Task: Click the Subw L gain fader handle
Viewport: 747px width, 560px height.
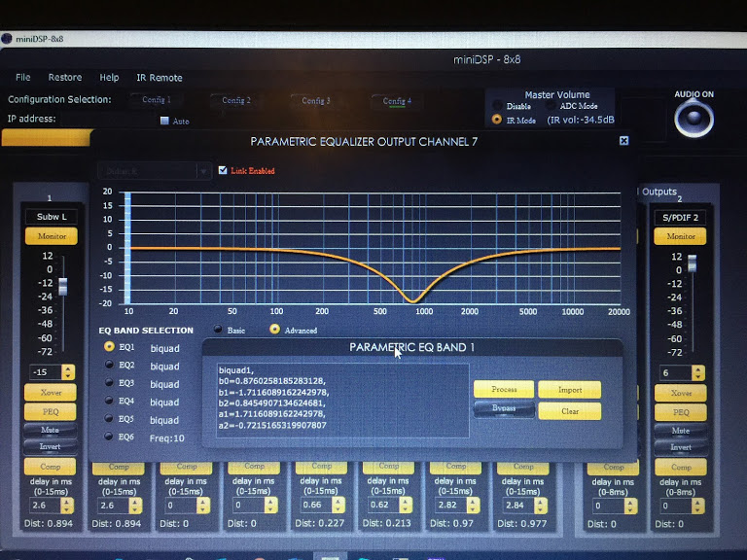Action: pos(63,287)
